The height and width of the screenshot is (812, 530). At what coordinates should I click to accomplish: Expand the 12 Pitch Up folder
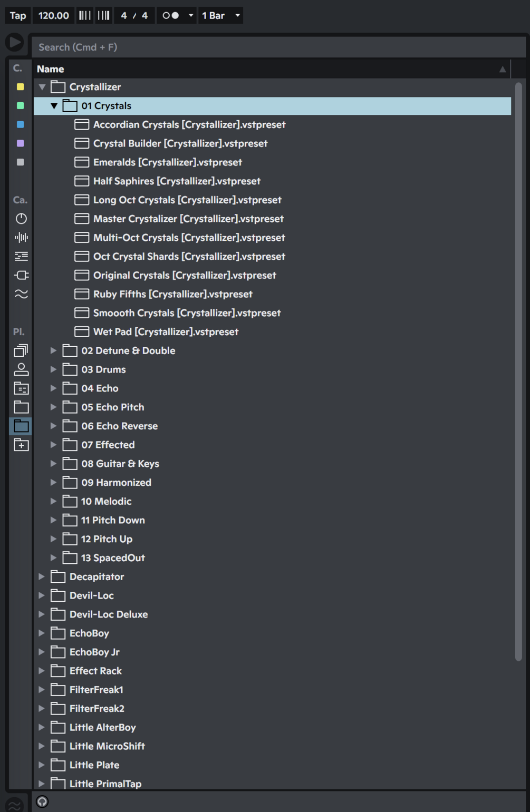click(53, 539)
